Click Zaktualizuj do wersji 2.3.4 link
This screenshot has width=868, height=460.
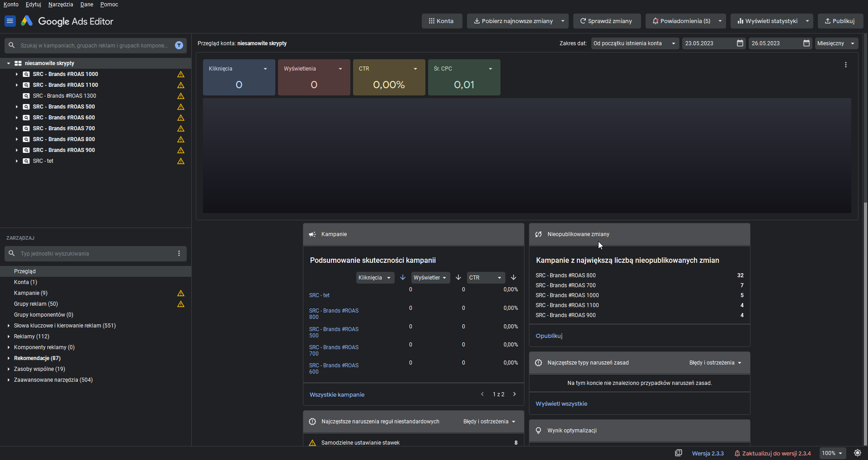point(773,453)
